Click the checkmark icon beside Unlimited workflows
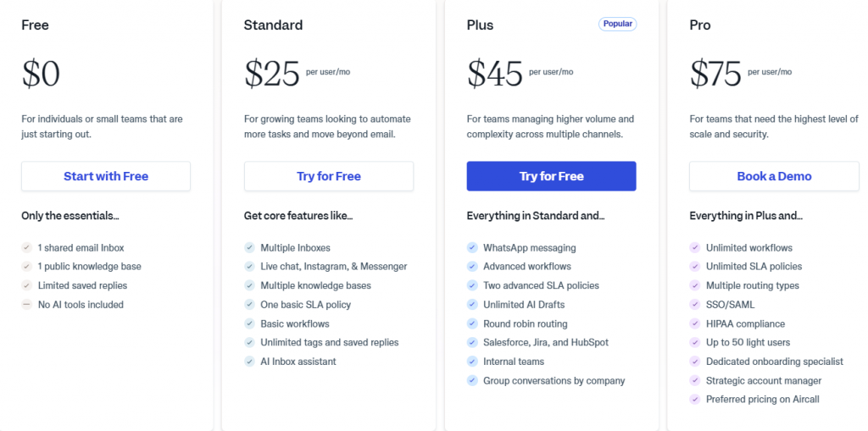The width and height of the screenshot is (868, 431). pos(695,248)
